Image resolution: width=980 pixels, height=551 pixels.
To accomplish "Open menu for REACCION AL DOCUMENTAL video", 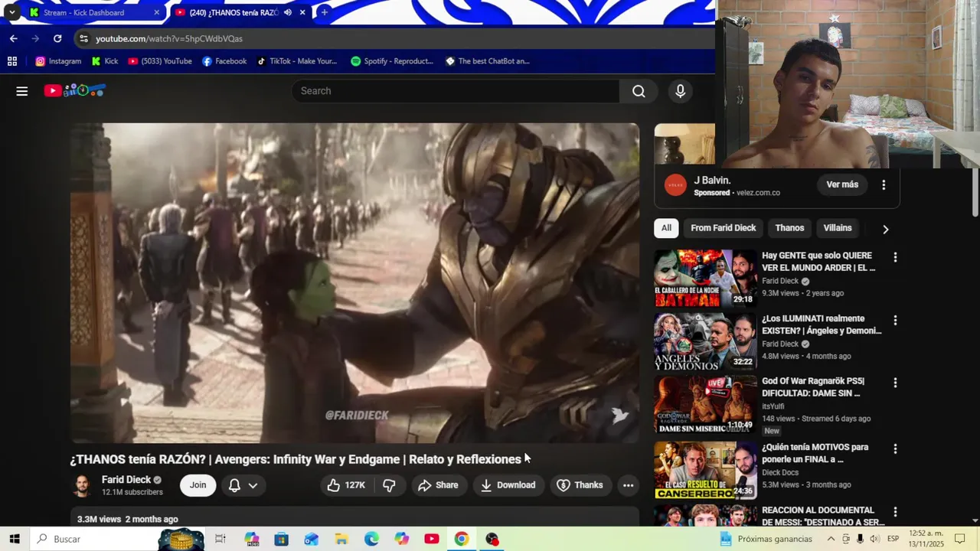I will (895, 511).
